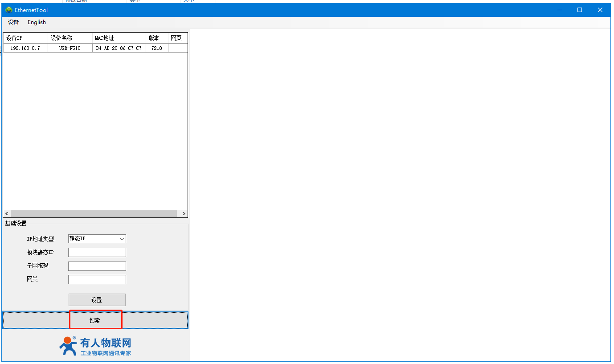Click the MAC地址 column header

tap(119, 38)
